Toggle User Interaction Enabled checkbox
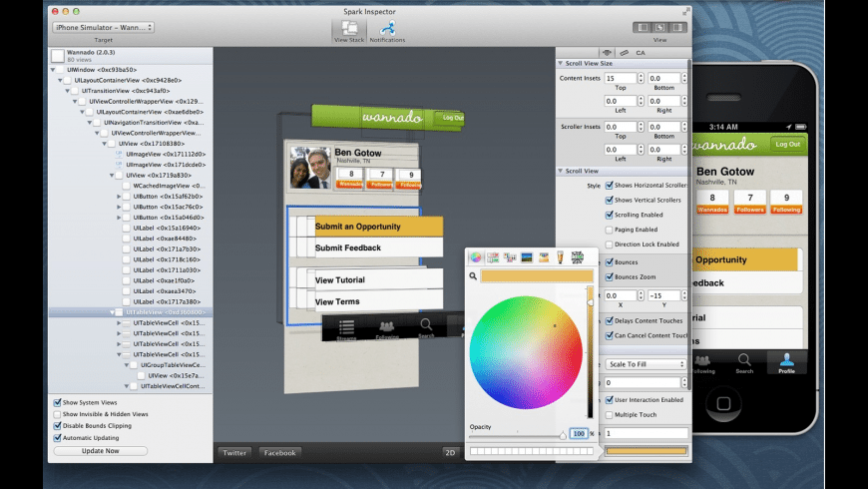 [x=609, y=400]
